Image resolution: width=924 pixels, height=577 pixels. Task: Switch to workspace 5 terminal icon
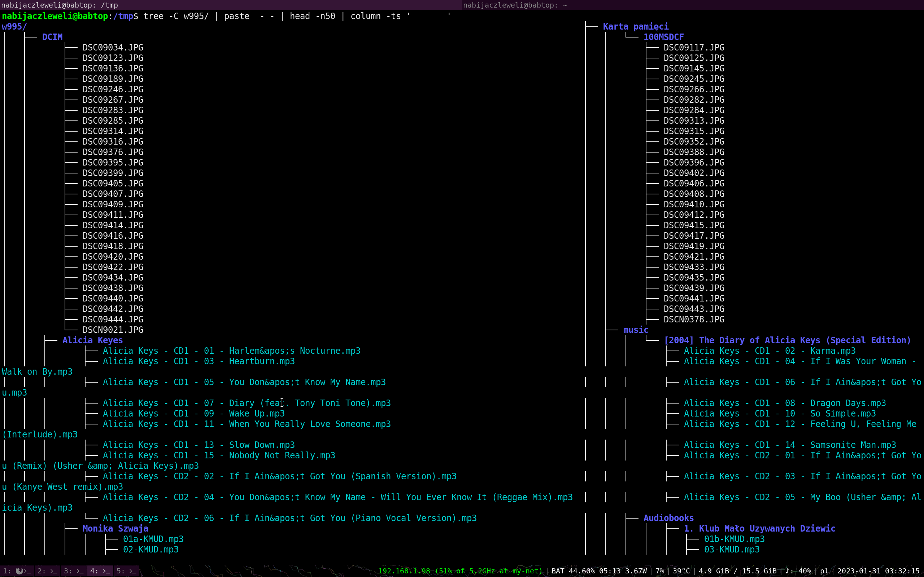tap(126, 571)
